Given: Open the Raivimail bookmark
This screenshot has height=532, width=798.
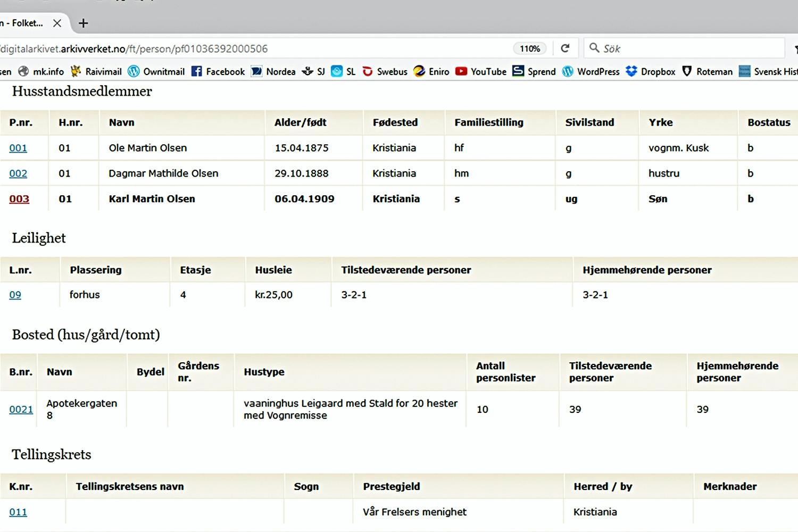Looking at the screenshot, I should click(96, 71).
